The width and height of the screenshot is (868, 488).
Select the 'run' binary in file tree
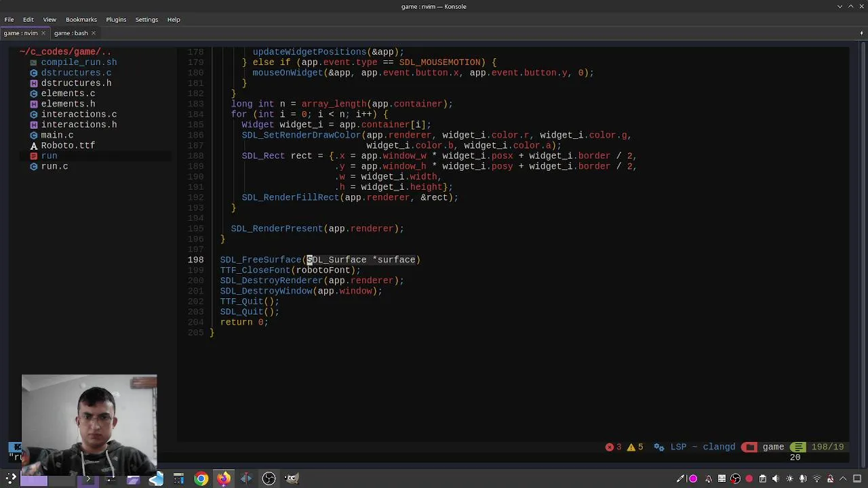click(49, 156)
